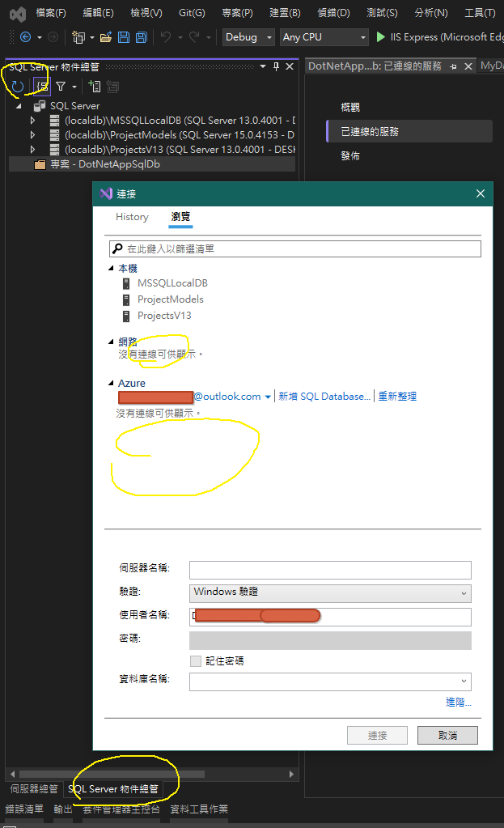Click the Visual Studio logo icon
The image size is (504, 828).
18,15
